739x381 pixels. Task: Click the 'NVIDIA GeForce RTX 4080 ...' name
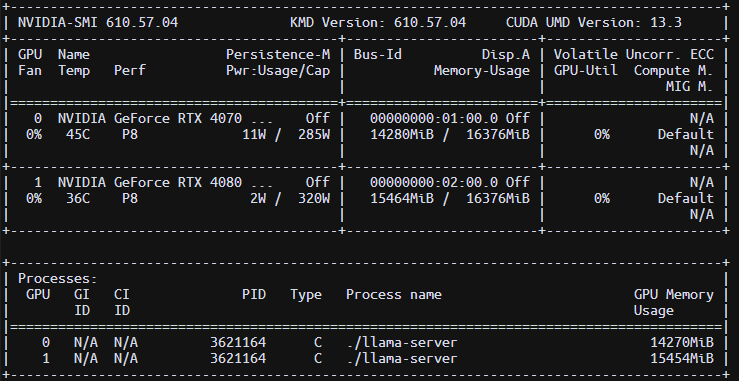click(x=165, y=182)
